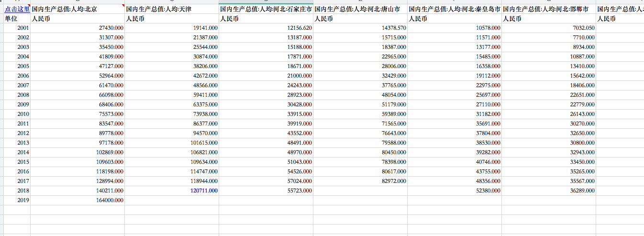
Task: Select 人民币 unit cell under 唐山市 column
Action: [x=360, y=18]
